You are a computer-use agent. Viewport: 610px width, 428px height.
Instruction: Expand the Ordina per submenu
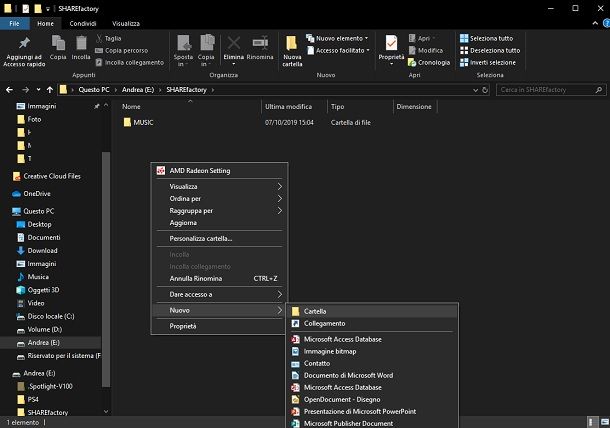coord(219,198)
